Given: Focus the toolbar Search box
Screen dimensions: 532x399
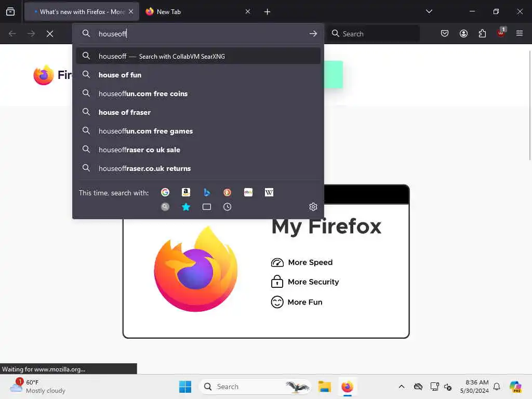Looking at the screenshot, I should (x=373, y=34).
